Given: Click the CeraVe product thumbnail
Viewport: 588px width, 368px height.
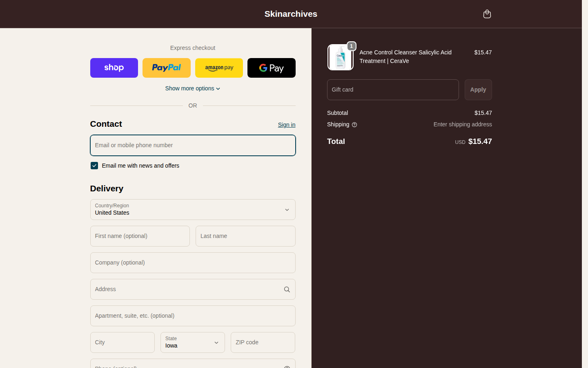Looking at the screenshot, I should 341,57.
